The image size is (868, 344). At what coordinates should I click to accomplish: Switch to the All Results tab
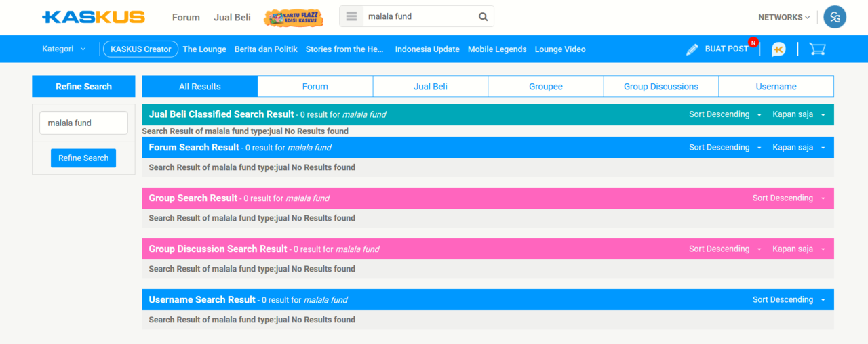coord(200,87)
